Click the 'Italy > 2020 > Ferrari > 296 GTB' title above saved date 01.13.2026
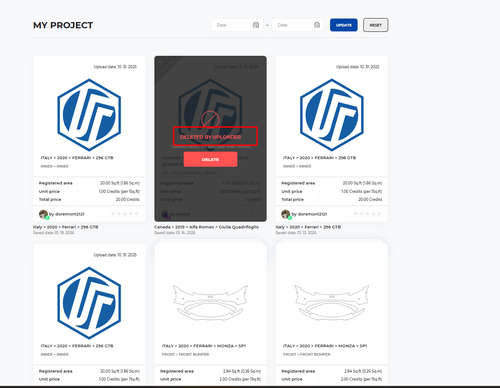The width and height of the screenshot is (500, 388). pos(308,227)
